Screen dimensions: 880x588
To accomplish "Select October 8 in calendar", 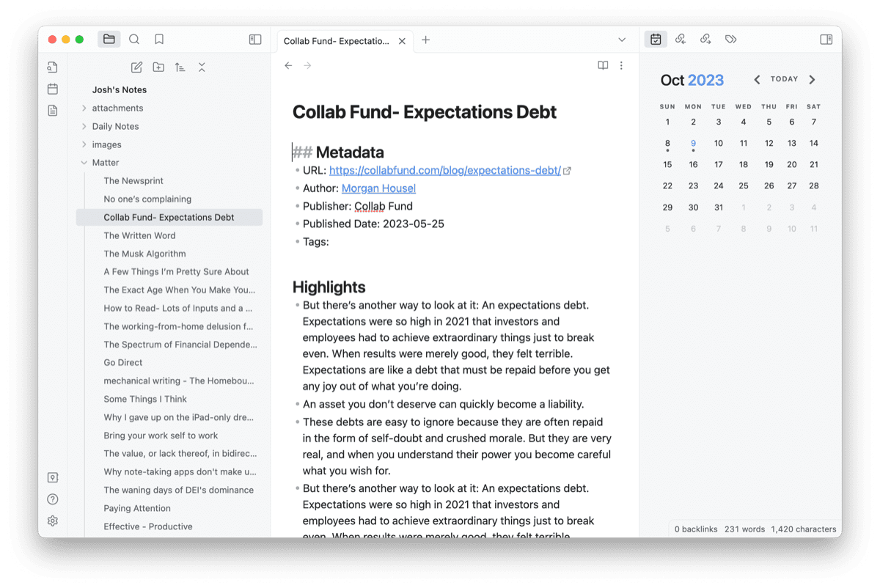I will click(x=667, y=144).
